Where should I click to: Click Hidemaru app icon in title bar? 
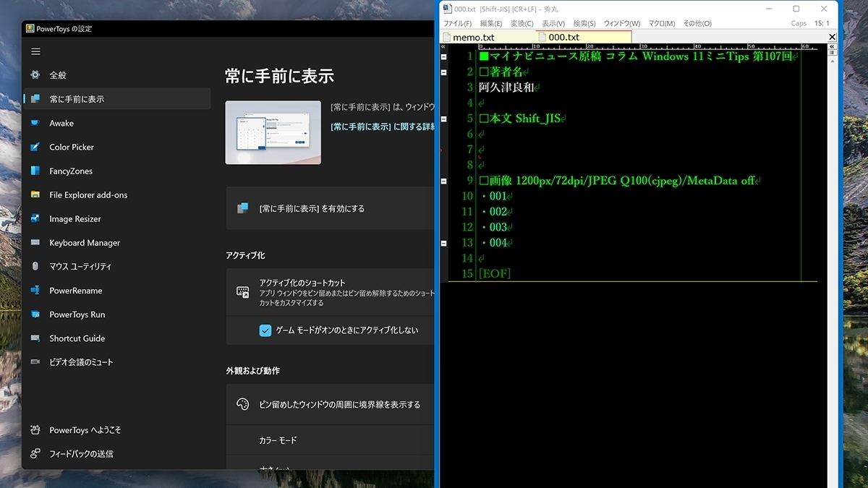(447, 9)
